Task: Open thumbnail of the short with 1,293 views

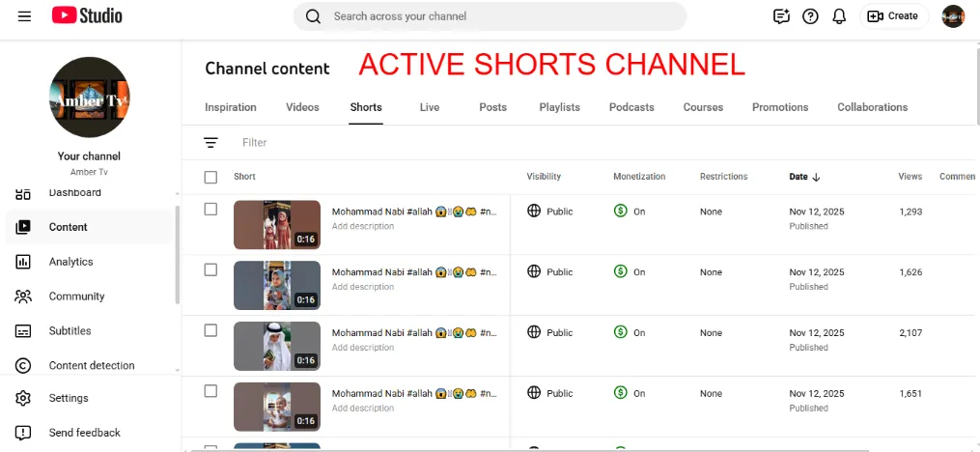Action: 277,224
